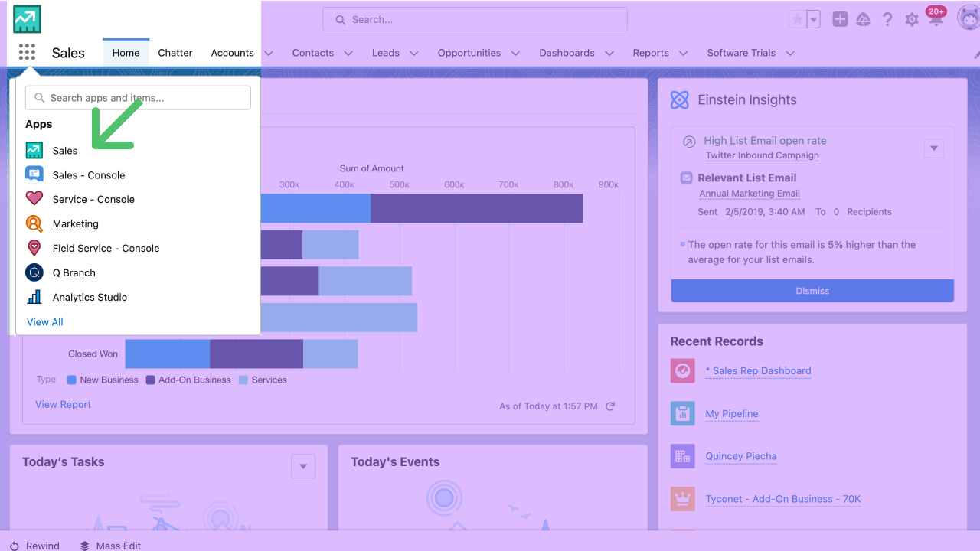Screen dimensions: 980x551
Task: Open the Leads tab
Action: click(386, 53)
